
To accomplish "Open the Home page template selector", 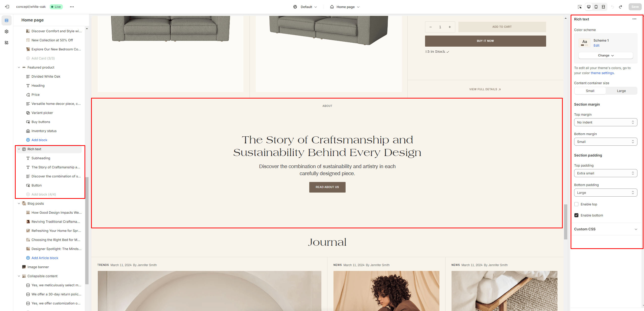I will [x=345, y=7].
